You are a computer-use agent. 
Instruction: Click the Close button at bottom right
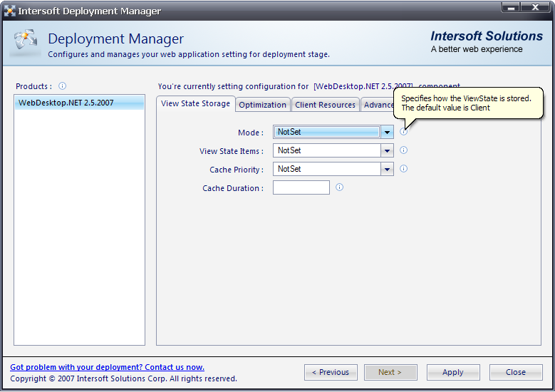point(515,372)
